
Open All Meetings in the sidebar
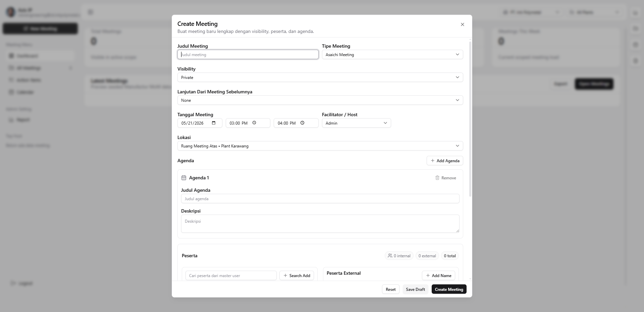pyautogui.click(x=40, y=68)
